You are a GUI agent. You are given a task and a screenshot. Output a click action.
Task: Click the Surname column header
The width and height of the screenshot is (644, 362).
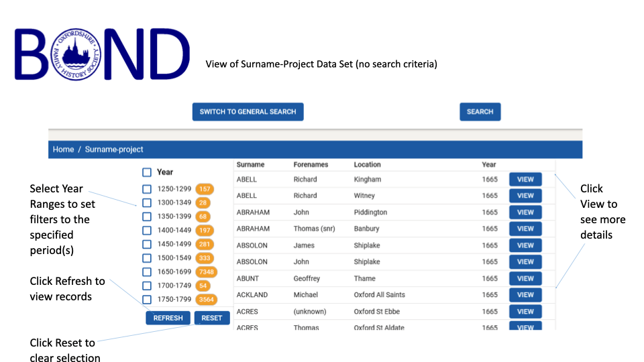250,165
